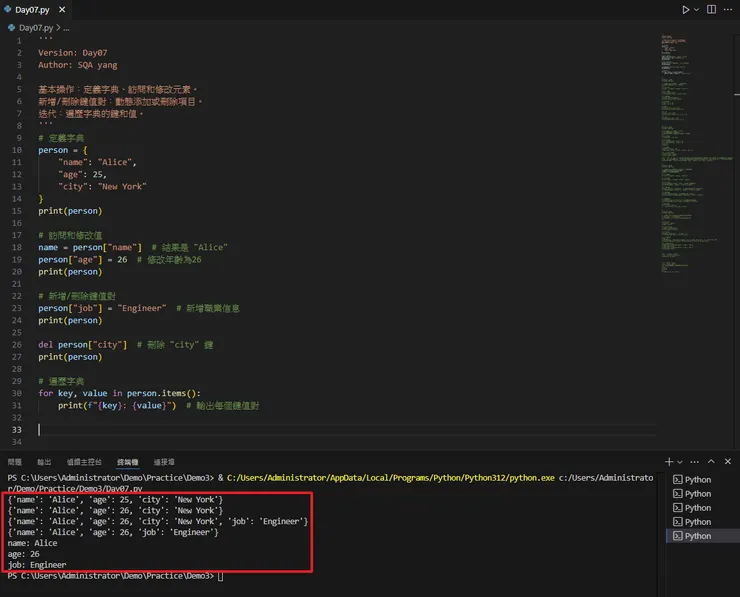Viewport: 740px width, 597px height.
Task: Click the breadcrumb ellipsis after Day07.py
Action: pyautogui.click(x=66, y=28)
